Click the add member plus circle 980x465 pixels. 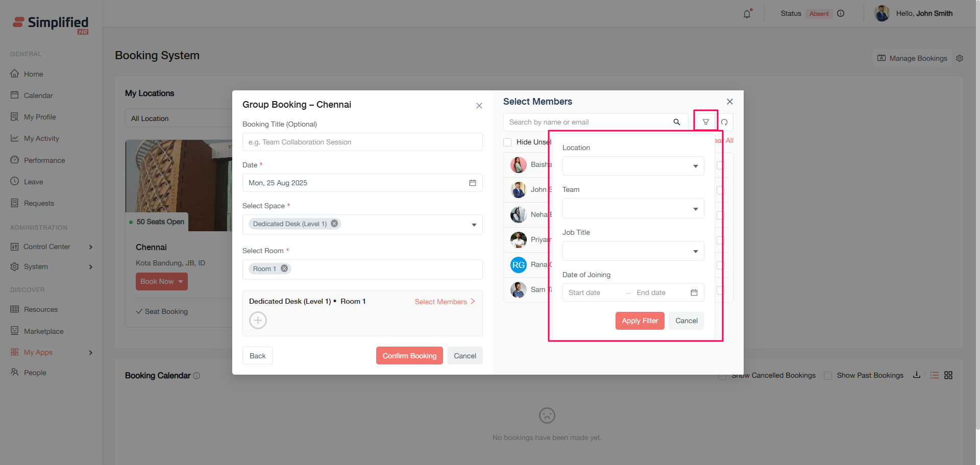258,321
